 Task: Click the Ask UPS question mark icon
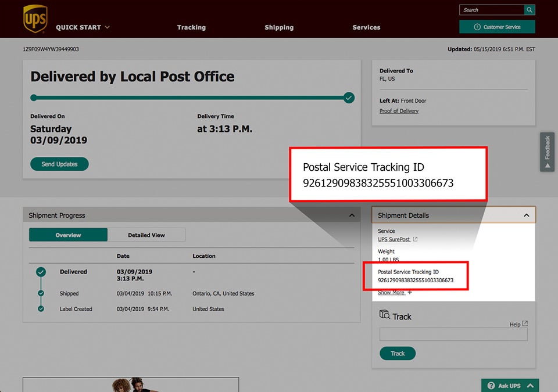(x=491, y=386)
